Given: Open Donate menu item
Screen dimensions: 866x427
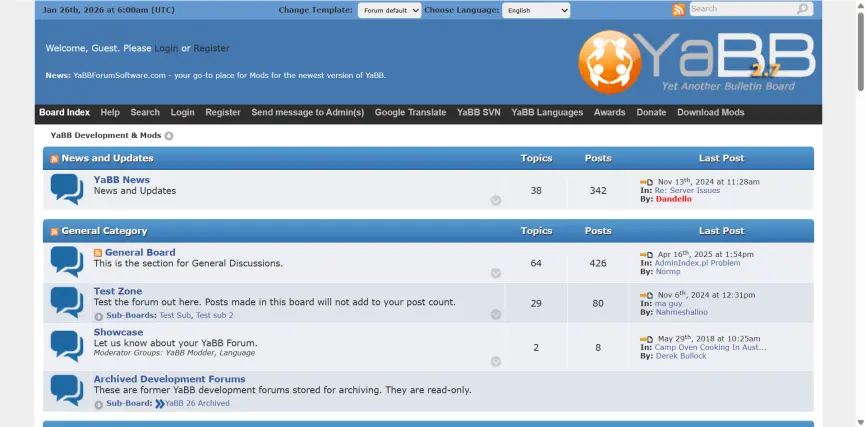Looking at the screenshot, I should click(x=651, y=112).
